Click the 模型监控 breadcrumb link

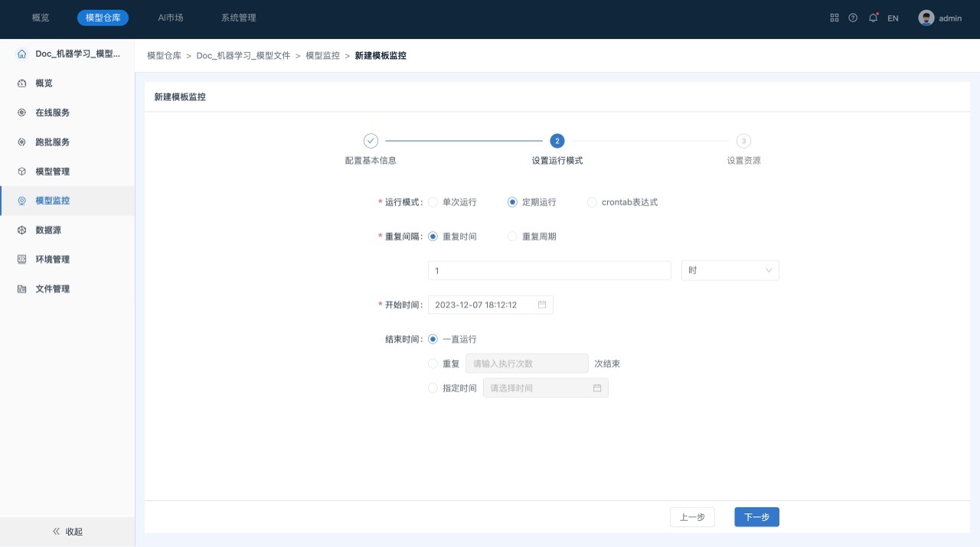322,56
